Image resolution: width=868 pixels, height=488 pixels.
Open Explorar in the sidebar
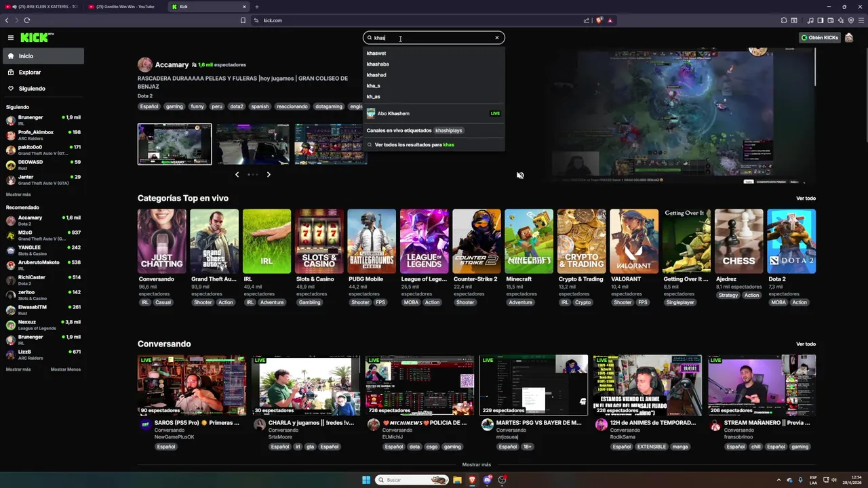42,73
